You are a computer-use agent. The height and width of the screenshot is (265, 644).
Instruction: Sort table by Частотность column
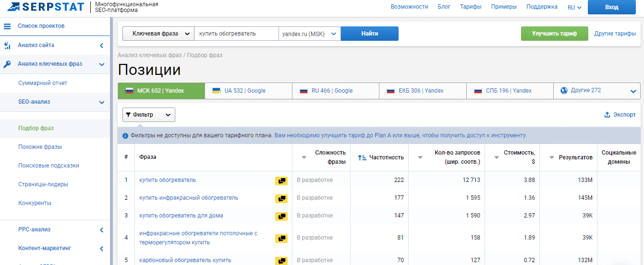click(x=381, y=157)
